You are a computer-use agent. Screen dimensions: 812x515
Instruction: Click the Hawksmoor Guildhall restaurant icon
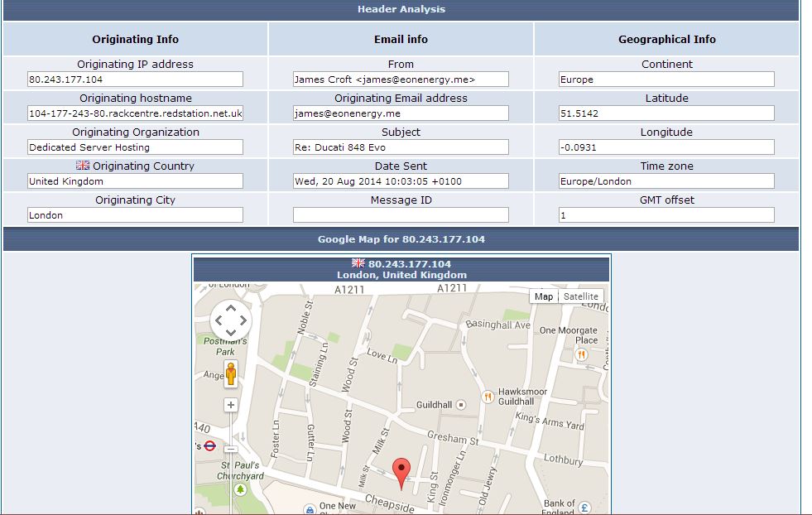(488, 397)
